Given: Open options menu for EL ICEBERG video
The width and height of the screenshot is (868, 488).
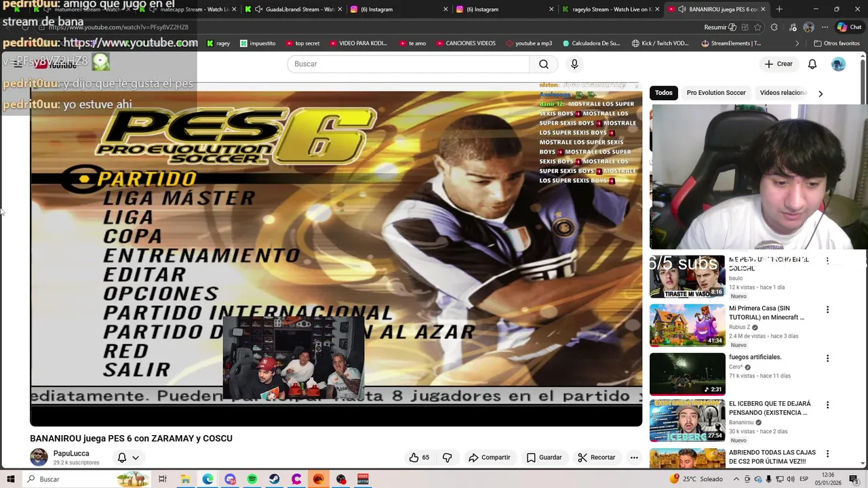Looking at the screenshot, I should 827,405.
